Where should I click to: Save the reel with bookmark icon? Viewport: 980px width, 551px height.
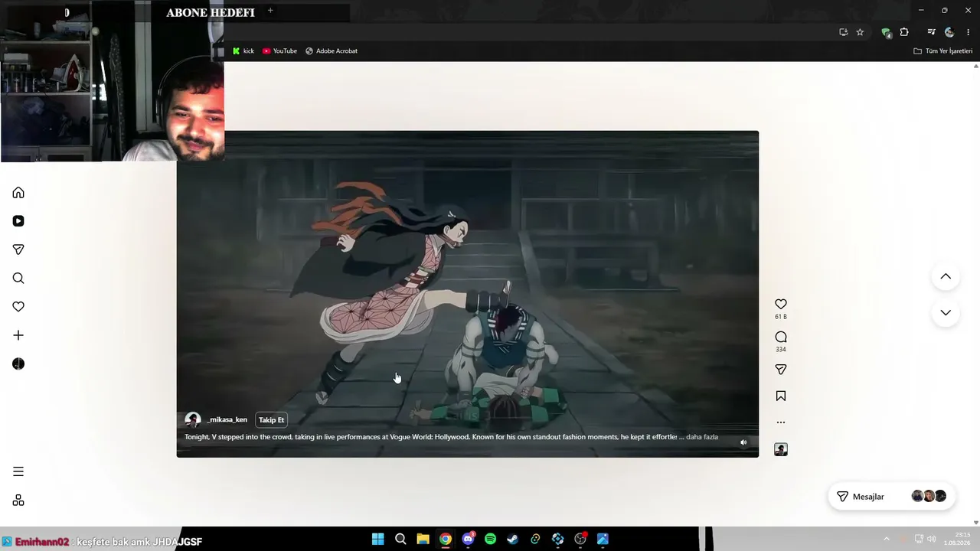781,396
